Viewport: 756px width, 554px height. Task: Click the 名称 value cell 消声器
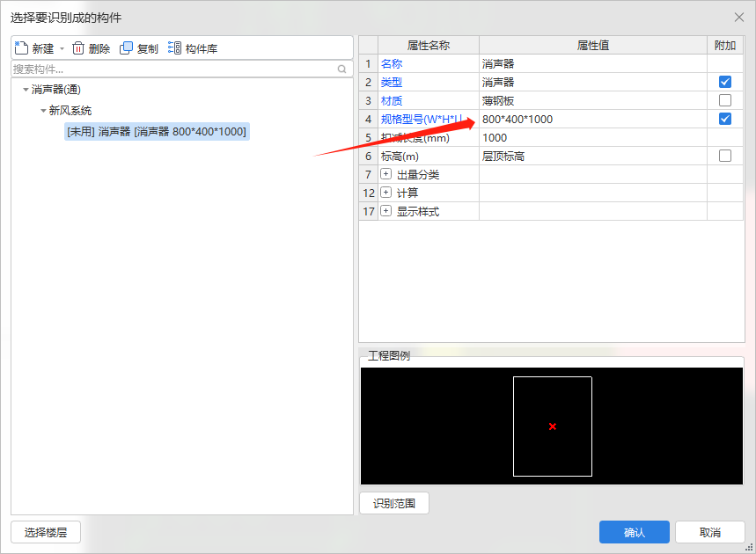tap(593, 63)
